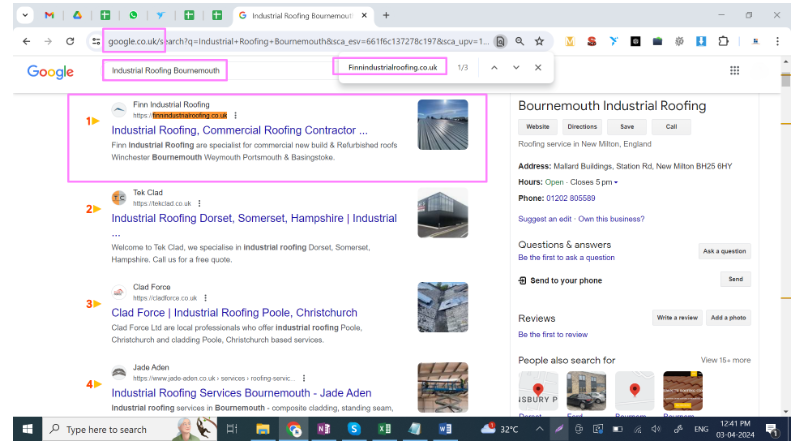The width and height of the screenshot is (796, 443).
Task: Click the blue download extension icon
Action: pyautogui.click(x=701, y=42)
